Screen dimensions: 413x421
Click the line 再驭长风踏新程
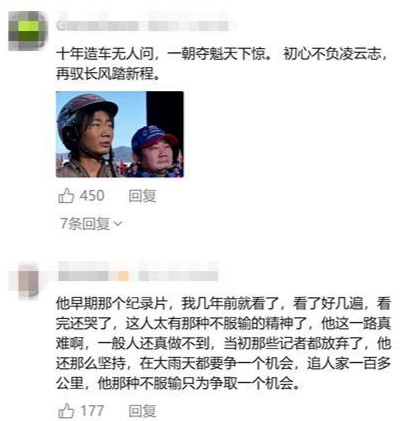click(x=108, y=73)
